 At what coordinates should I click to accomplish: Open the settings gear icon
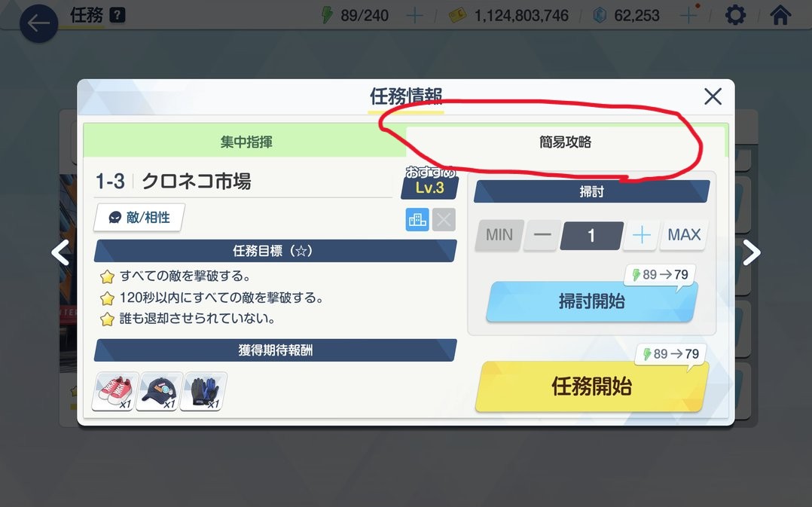[x=735, y=15]
